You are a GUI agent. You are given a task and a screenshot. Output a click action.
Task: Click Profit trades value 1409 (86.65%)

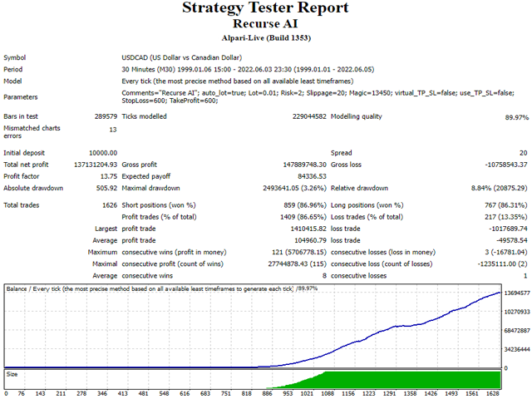[x=303, y=217]
